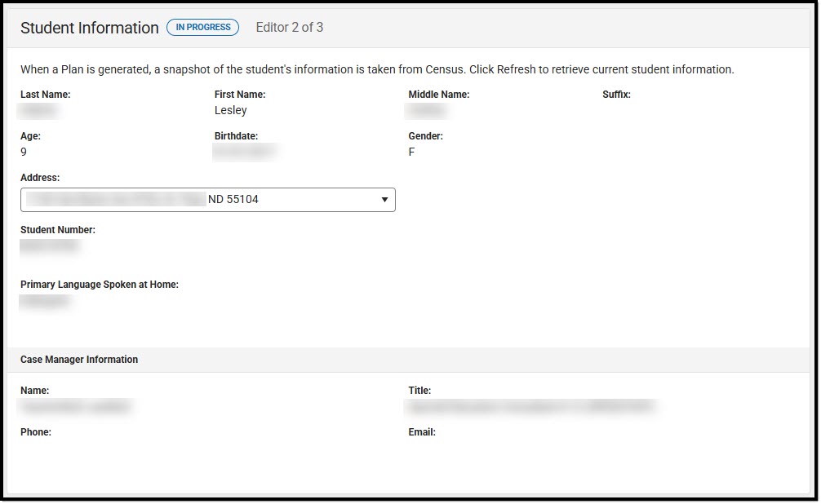This screenshot has width=821, height=504.
Task: Select the Middle Name field
Action: 424,110
